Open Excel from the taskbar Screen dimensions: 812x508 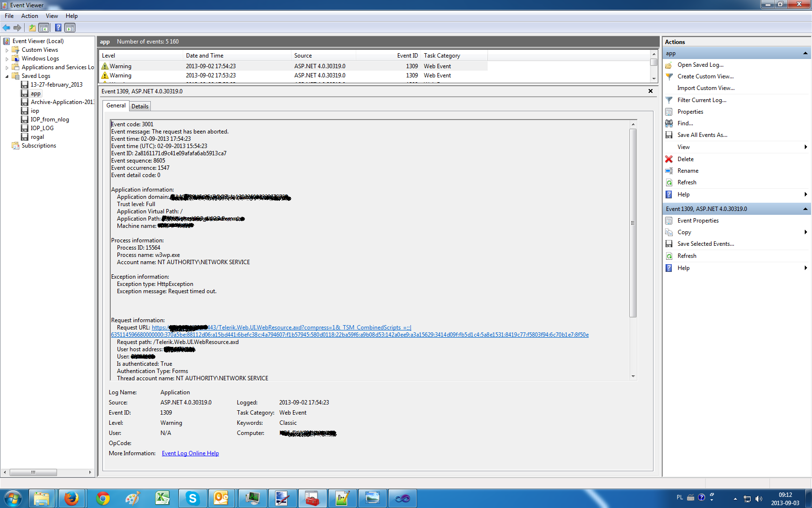(162, 498)
